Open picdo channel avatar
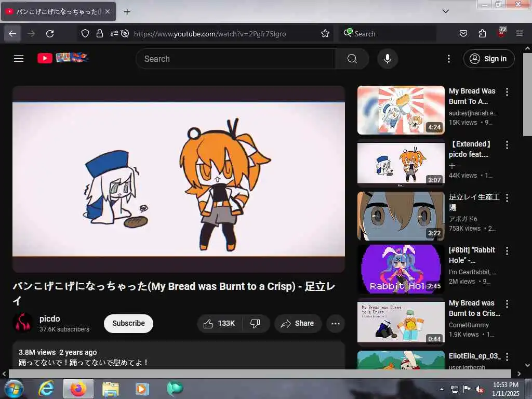Image resolution: width=532 pixels, height=399 pixels. pyautogui.click(x=23, y=323)
